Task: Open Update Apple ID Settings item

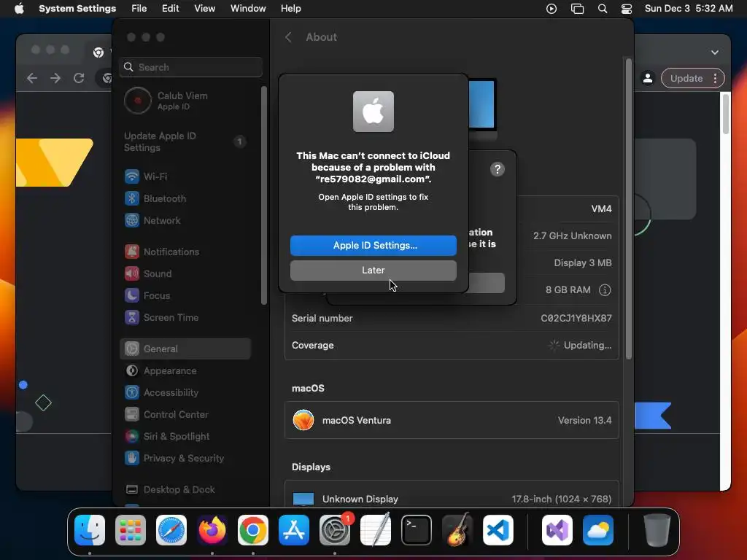Action: [x=186, y=141]
